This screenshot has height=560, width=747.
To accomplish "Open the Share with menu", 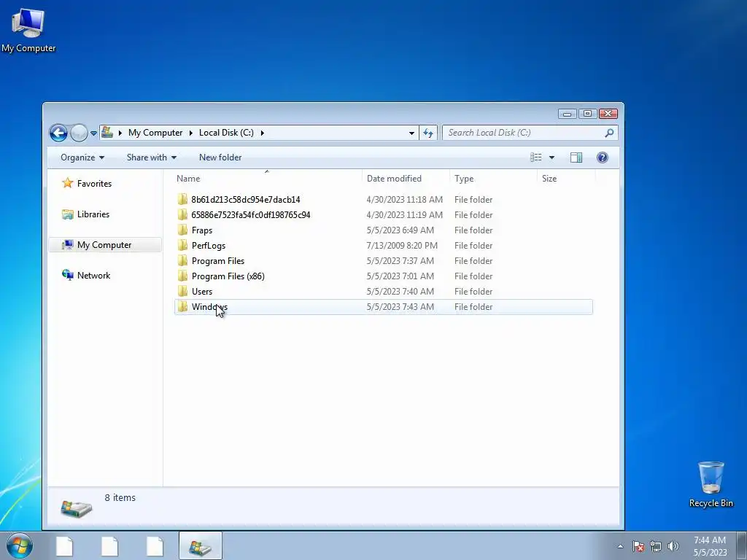I will (x=152, y=157).
